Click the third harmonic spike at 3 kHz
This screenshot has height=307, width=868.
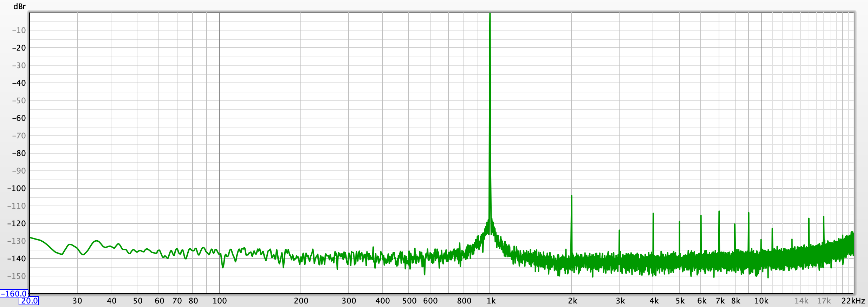[619, 242]
